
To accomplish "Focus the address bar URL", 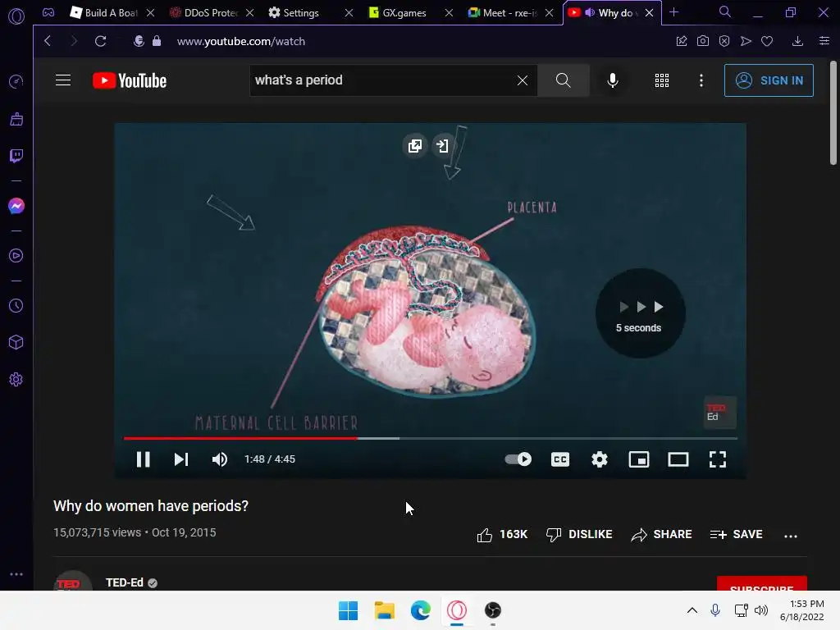I will (241, 41).
